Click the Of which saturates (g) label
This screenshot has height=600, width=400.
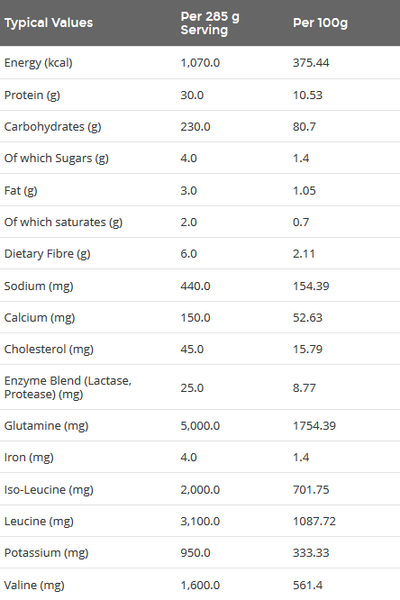[64, 222]
